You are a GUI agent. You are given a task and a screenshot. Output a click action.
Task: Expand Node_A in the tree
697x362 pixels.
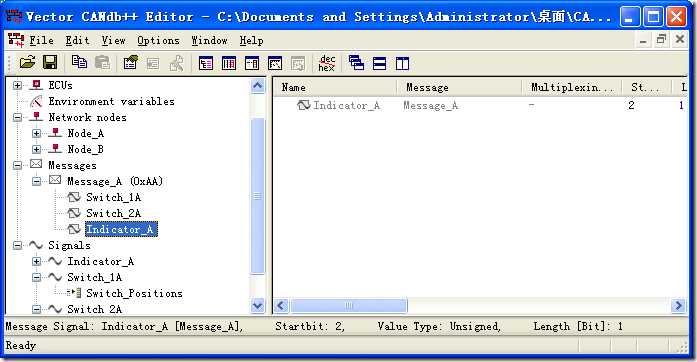[x=36, y=133]
